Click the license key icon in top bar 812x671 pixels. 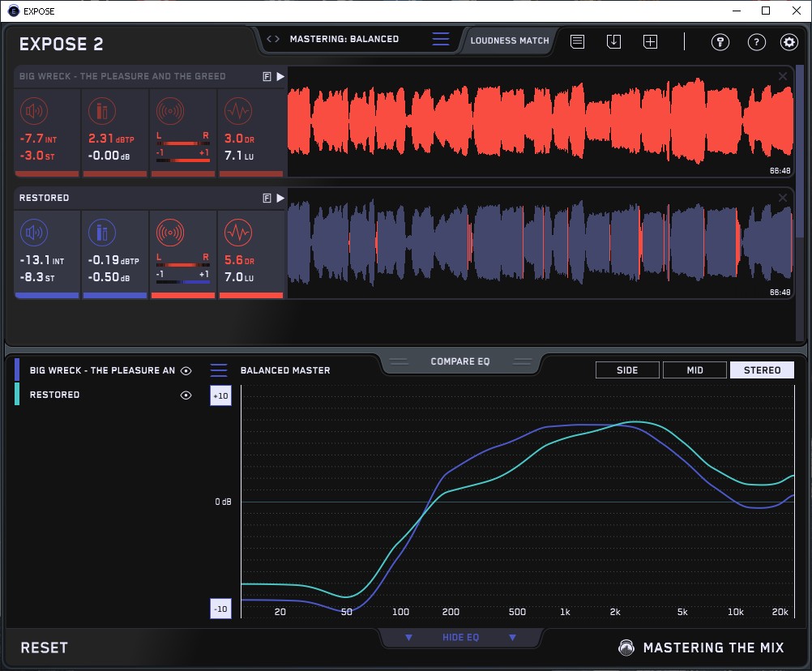coord(720,42)
